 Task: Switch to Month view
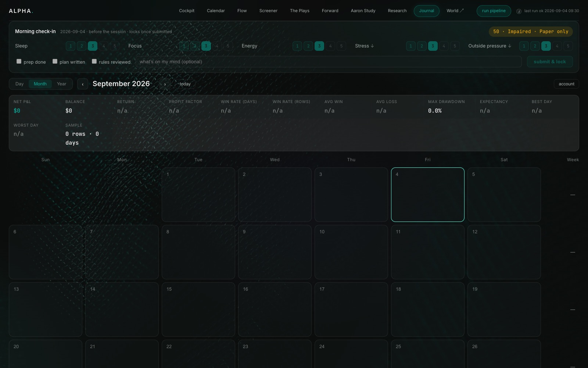pos(40,84)
